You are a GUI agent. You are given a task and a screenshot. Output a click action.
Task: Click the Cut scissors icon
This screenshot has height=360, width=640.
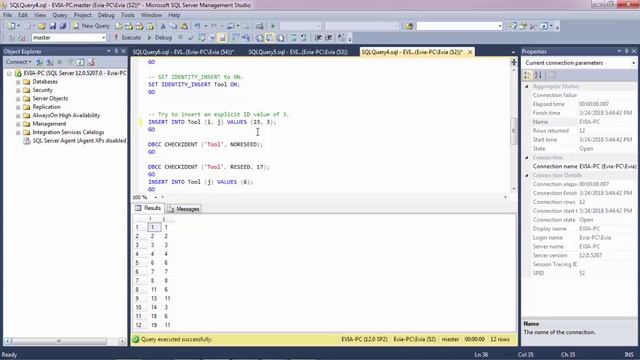[163, 26]
